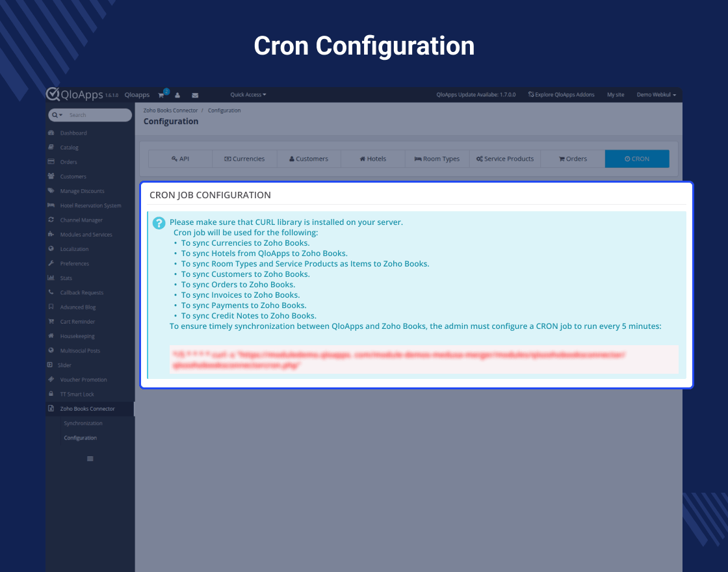Open the envelope messages icon
The width and height of the screenshot is (728, 572).
[195, 95]
